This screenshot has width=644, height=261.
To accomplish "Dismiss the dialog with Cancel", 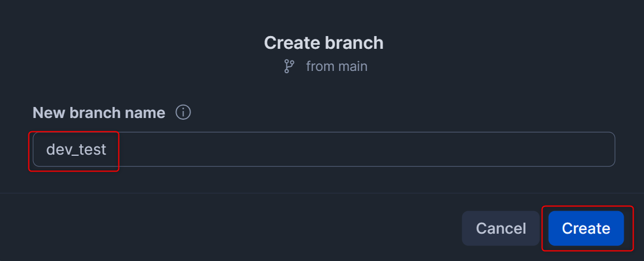I will 501,228.
